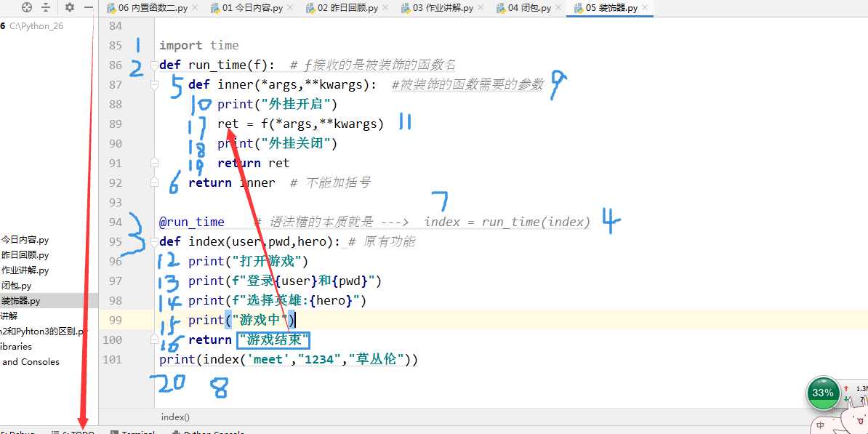This screenshot has height=434, width=868.
Task: Collapse the run_time function fold at line 86
Action: [x=154, y=65]
